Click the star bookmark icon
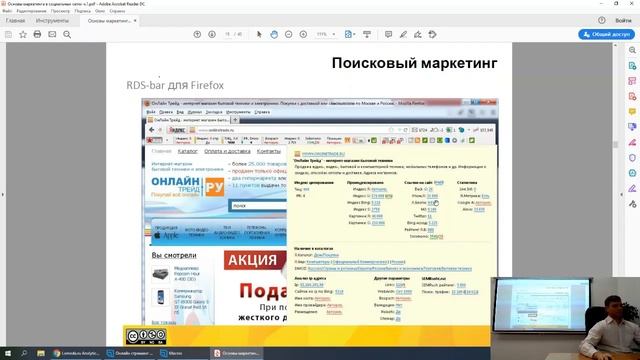This screenshot has height=360, width=640. click(23, 35)
